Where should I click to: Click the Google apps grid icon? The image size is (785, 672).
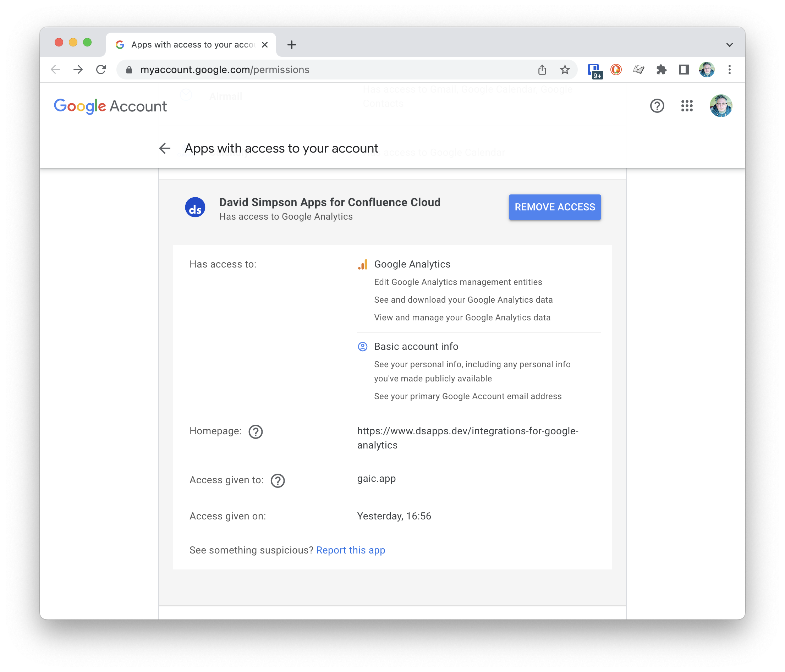coord(686,106)
